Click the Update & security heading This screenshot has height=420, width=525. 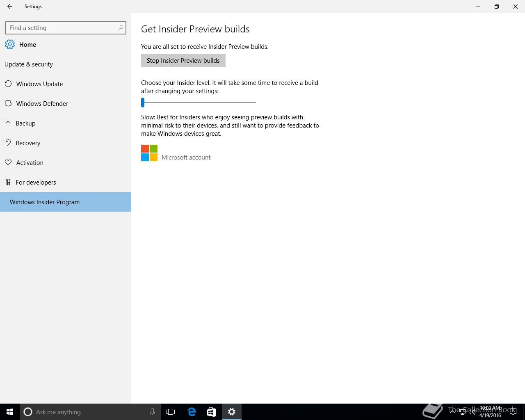click(x=29, y=64)
